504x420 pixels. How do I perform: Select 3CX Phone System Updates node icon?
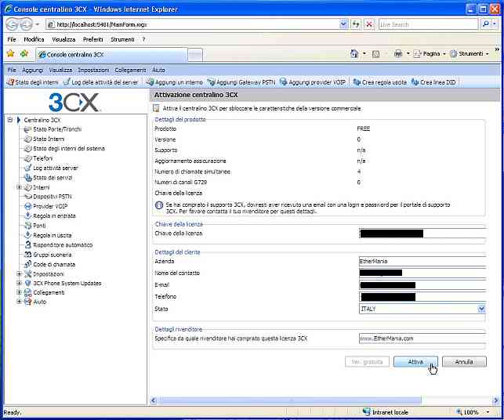(28, 283)
